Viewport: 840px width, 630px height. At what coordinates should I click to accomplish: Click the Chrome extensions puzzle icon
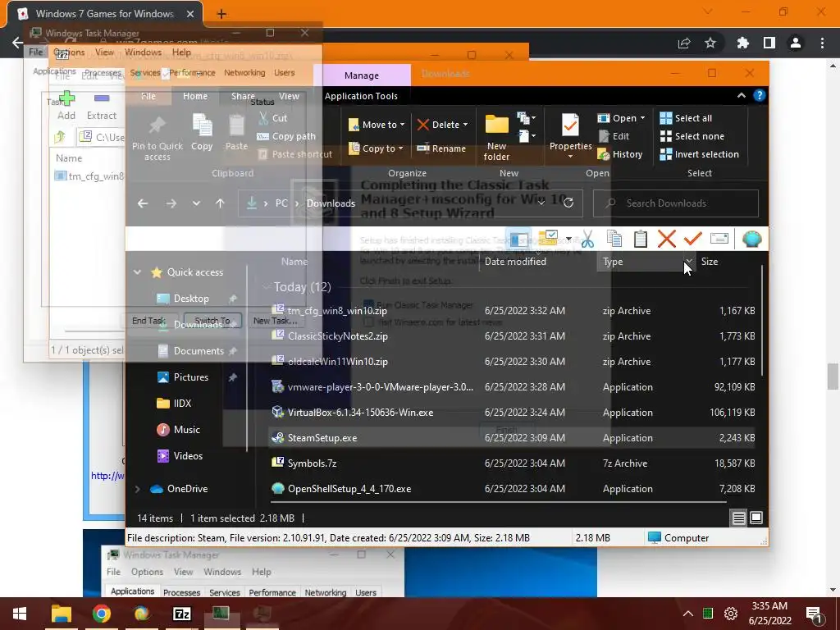point(742,43)
